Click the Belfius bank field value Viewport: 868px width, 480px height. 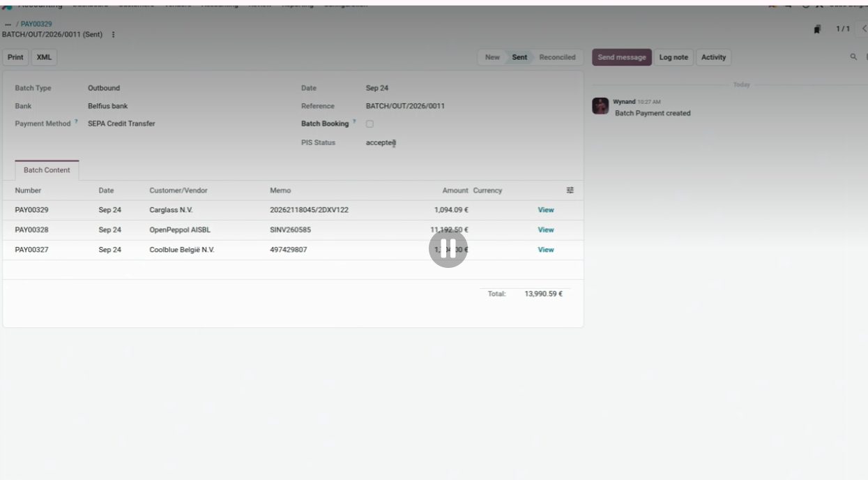pos(107,106)
